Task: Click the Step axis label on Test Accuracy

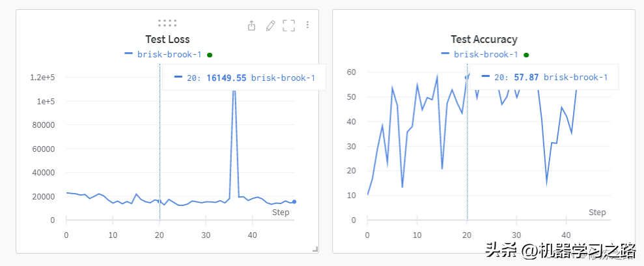Action: click(x=597, y=213)
